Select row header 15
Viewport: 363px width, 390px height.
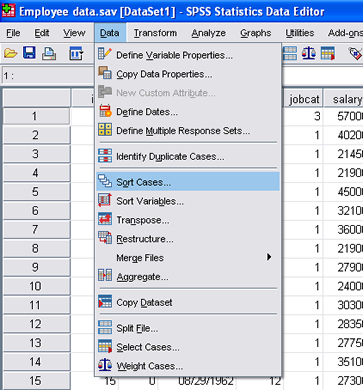pos(36,381)
